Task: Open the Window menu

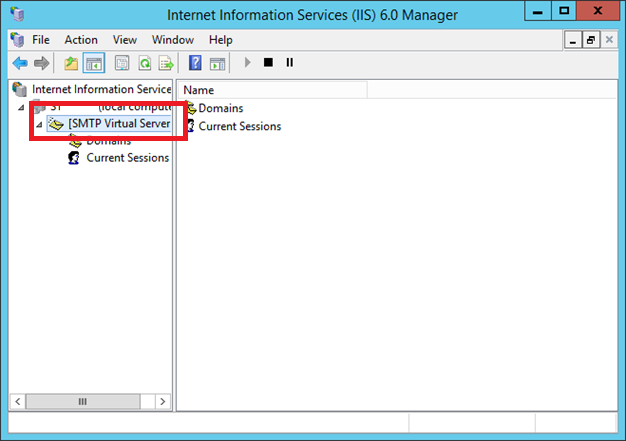Action: click(x=173, y=40)
